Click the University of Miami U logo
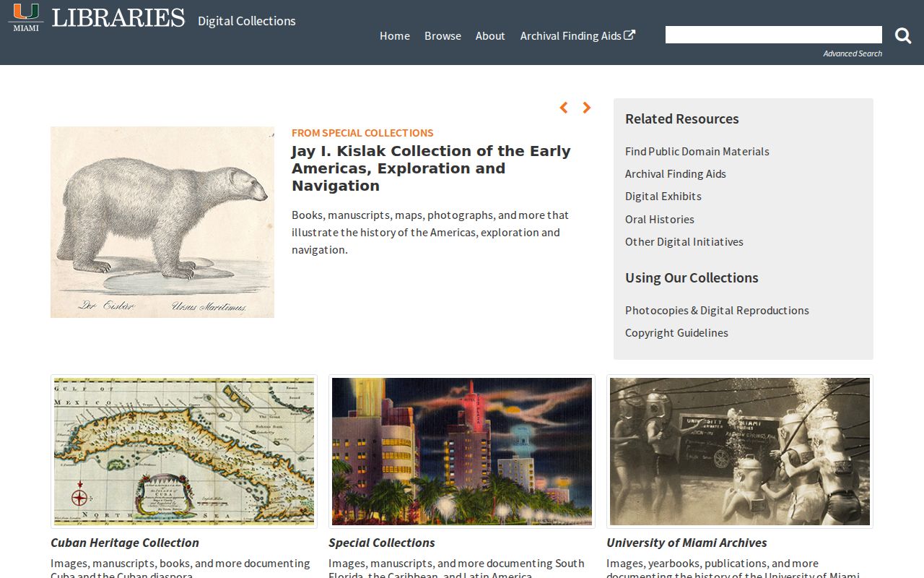 [27, 17]
